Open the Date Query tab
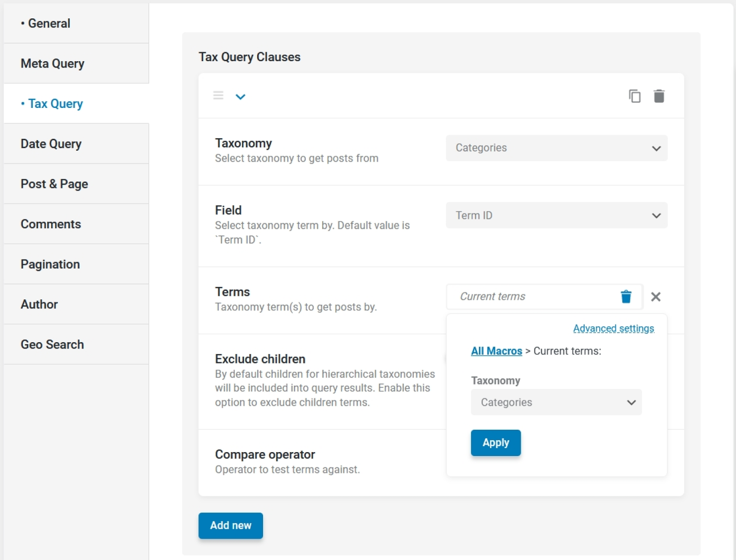The width and height of the screenshot is (736, 560). pos(76,144)
